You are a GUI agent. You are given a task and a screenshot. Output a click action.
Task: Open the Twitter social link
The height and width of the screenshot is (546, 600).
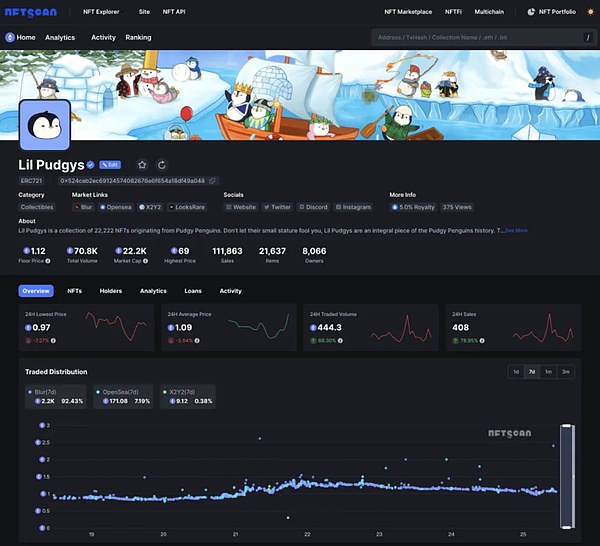coord(277,207)
